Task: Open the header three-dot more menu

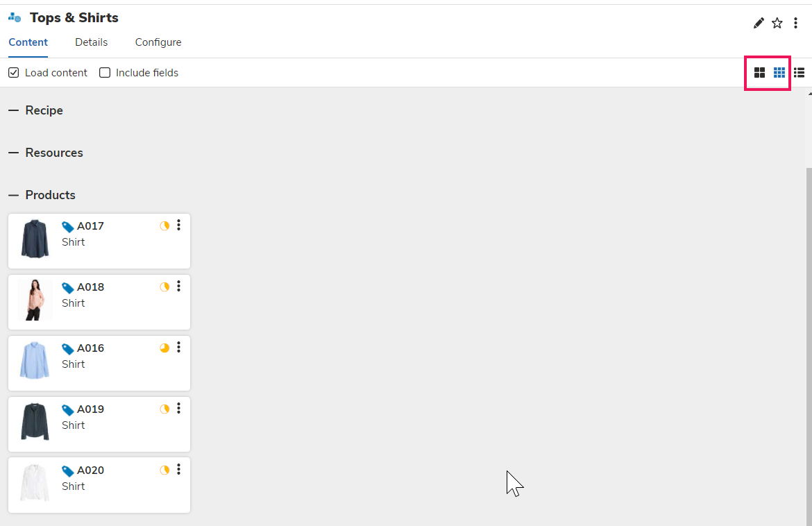Action: click(795, 23)
